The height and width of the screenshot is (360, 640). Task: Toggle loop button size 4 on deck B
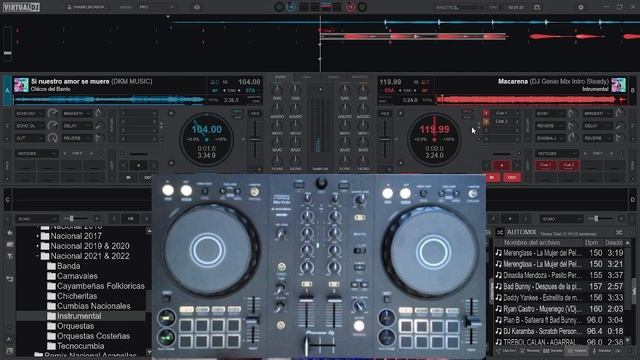pos(501,165)
